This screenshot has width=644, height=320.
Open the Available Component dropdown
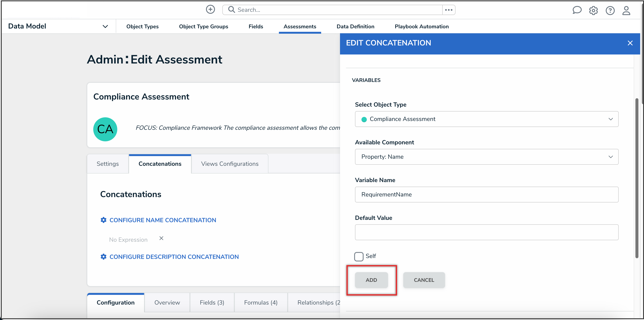pyautogui.click(x=486, y=157)
